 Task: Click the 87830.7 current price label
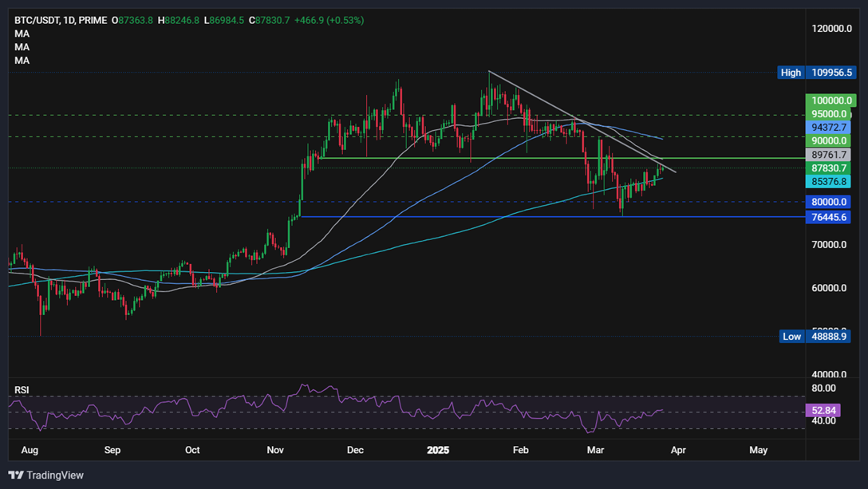click(x=828, y=168)
